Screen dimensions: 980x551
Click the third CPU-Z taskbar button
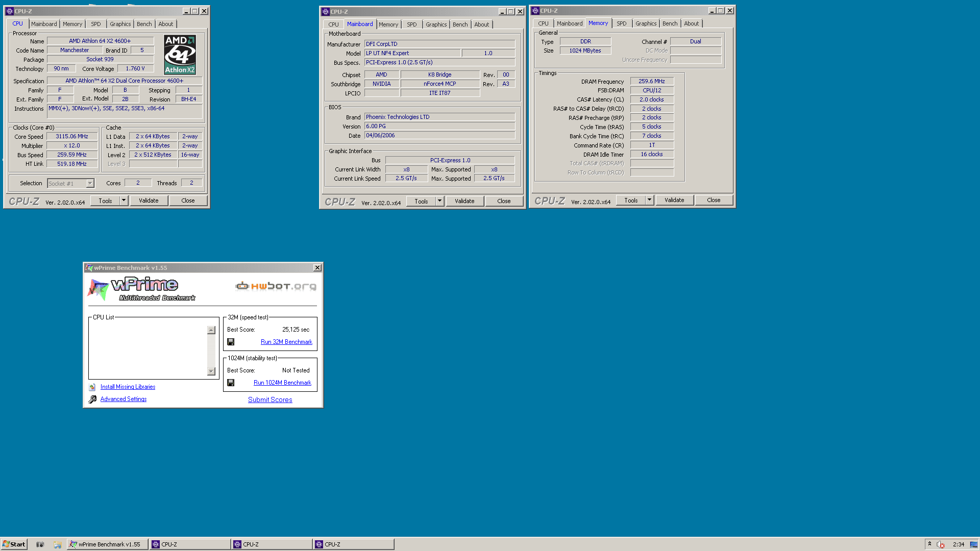[353, 544]
